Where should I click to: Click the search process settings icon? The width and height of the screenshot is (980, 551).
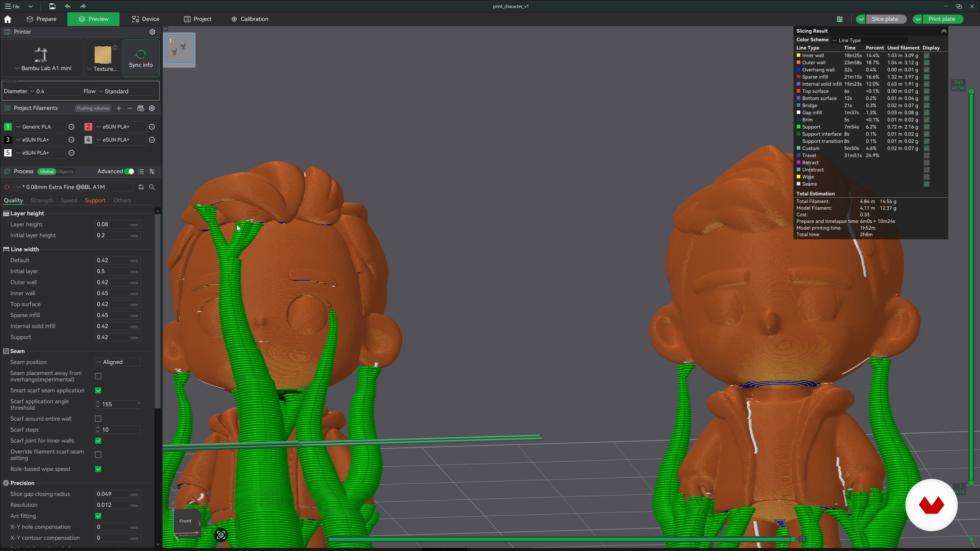click(152, 187)
